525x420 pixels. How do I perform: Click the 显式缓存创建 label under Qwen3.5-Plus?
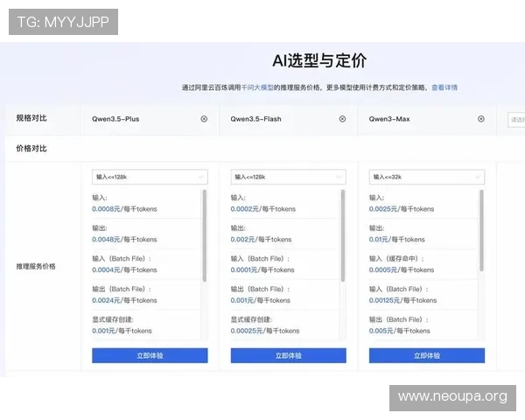(x=113, y=319)
